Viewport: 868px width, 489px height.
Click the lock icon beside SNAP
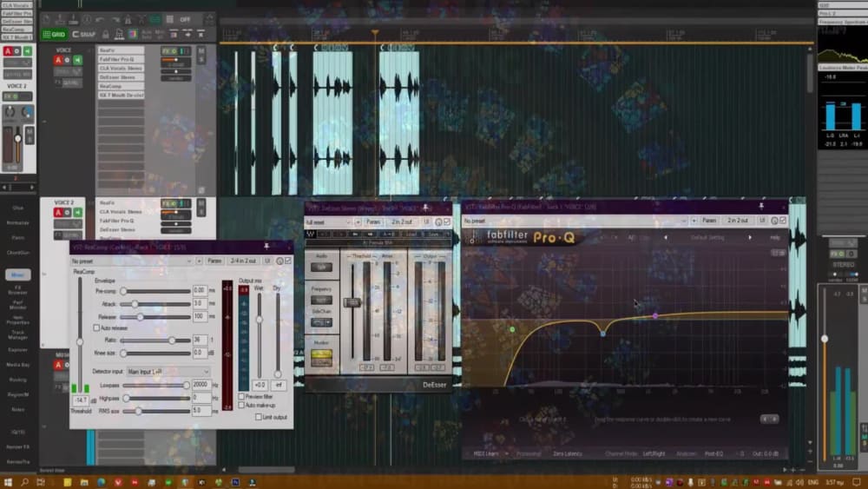[x=105, y=35]
